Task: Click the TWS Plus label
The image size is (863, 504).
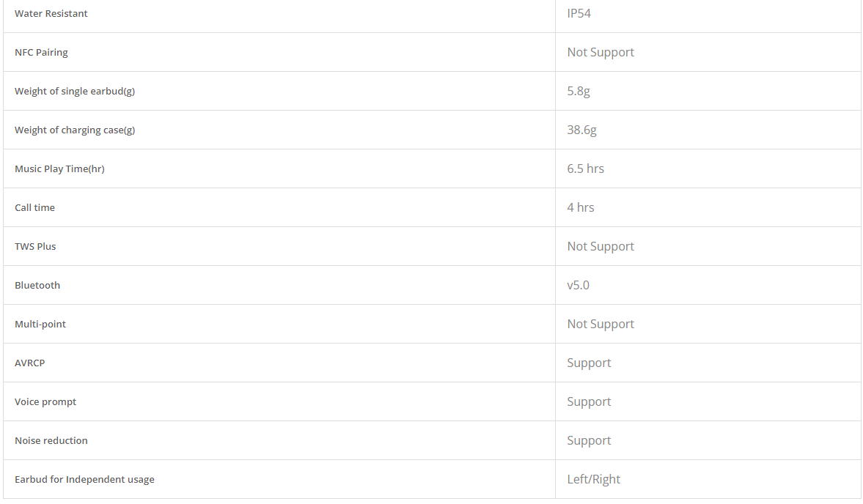Action: click(x=35, y=247)
